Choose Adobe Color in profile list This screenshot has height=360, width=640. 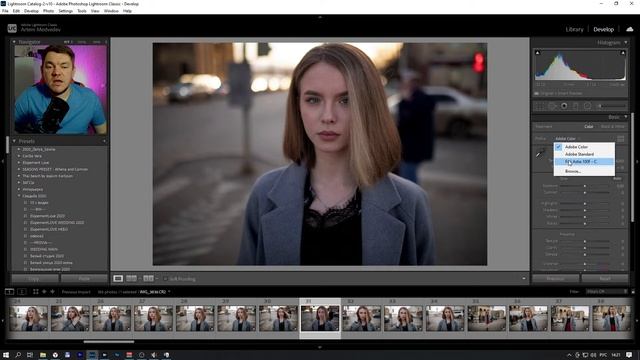(584, 147)
